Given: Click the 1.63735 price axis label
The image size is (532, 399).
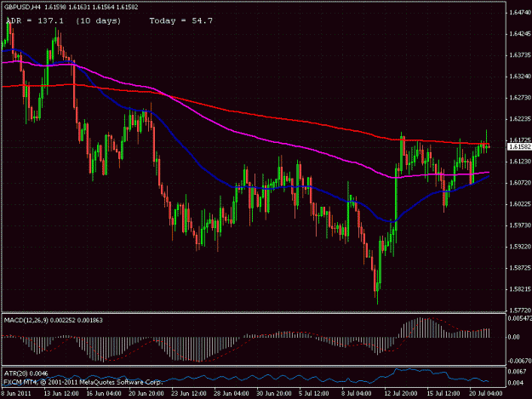Looking at the screenshot, I should [x=520, y=55].
